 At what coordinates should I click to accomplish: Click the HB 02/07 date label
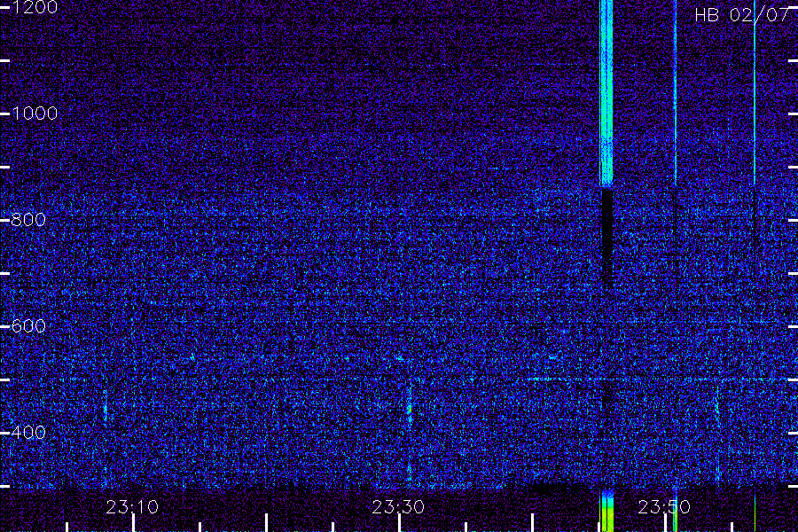741,15
